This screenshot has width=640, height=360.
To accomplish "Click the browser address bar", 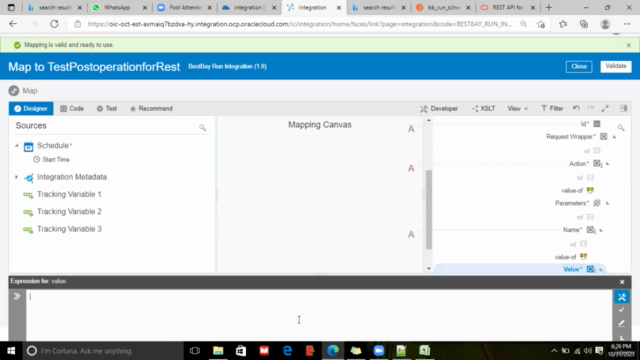I will (x=300, y=24).
